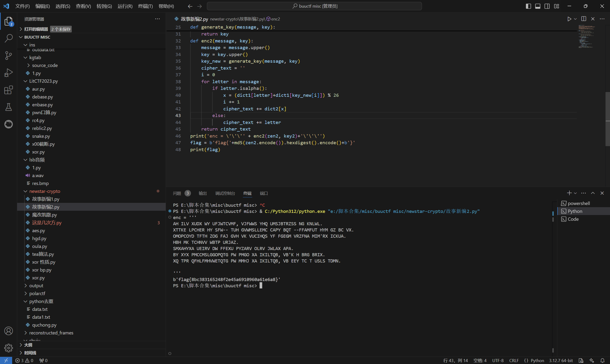Maximize the terminal panel size
The height and width of the screenshot is (364, 610).
[593, 193]
